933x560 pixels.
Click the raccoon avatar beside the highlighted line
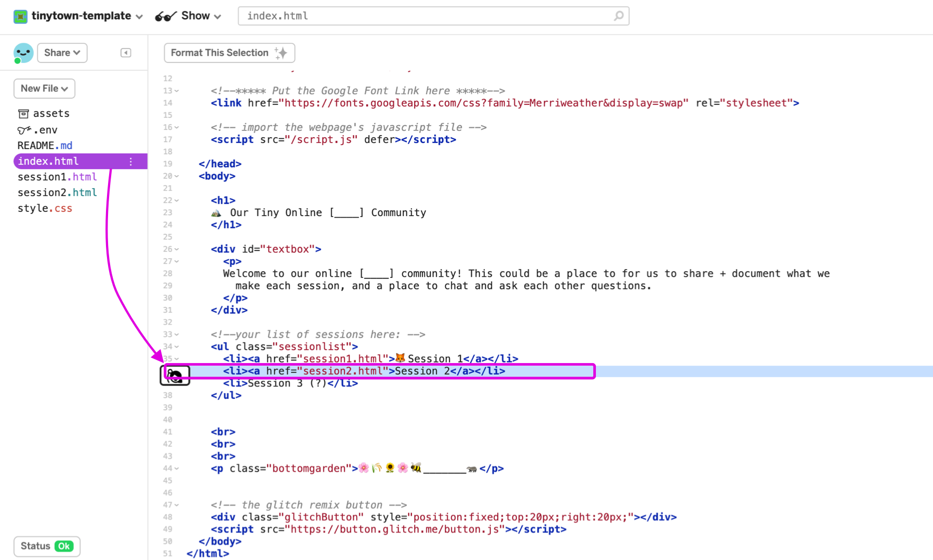coord(176,375)
